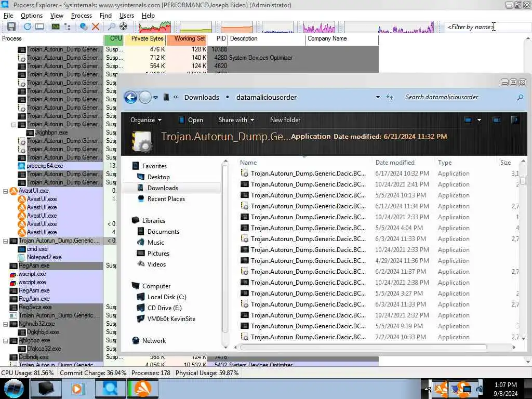
Task: Click the Find Window's Process crosshair icon
Action: [x=124, y=26]
